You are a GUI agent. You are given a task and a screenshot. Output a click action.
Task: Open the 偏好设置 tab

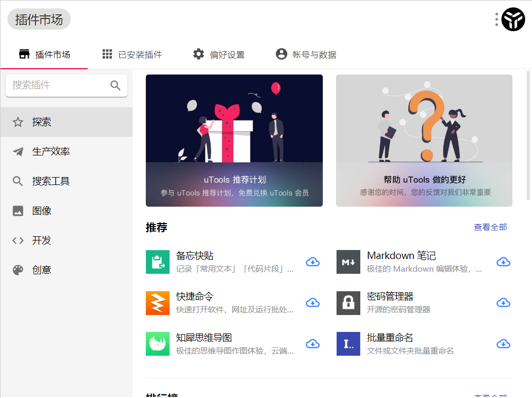(x=219, y=54)
